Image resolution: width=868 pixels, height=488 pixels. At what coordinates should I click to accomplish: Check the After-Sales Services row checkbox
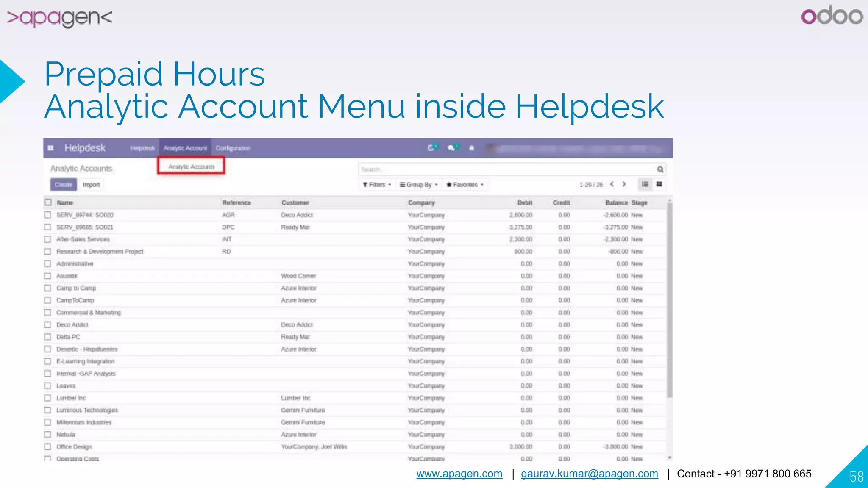[x=47, y=239]
